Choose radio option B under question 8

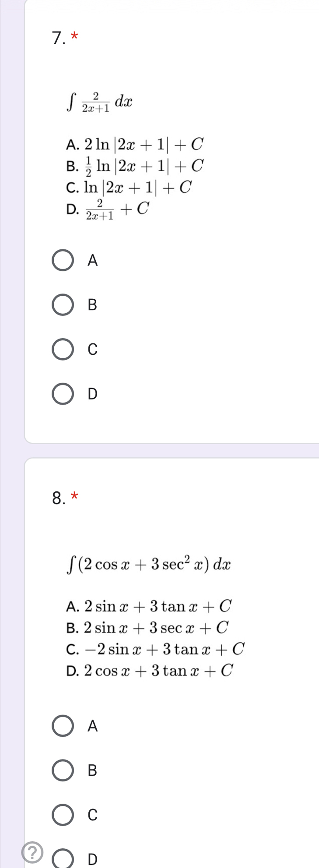63,770
